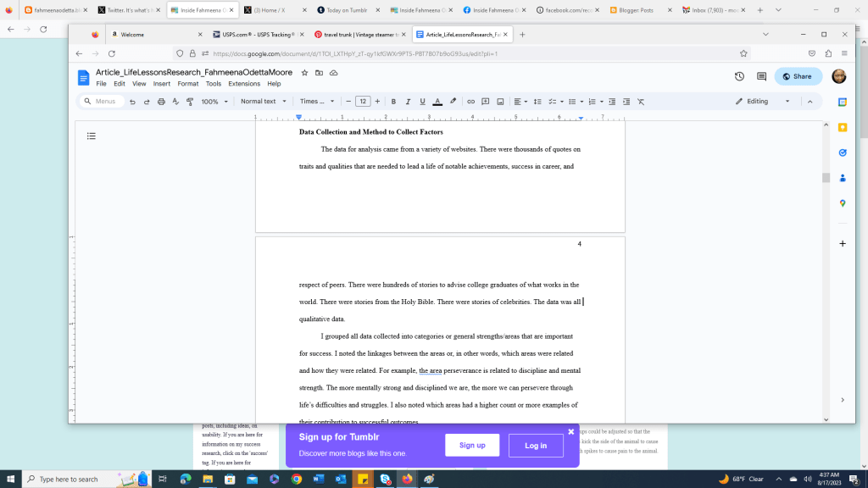The width and height of the screenshot is (868, 488).
Task: Open the Insert menu
Action: 161,83
